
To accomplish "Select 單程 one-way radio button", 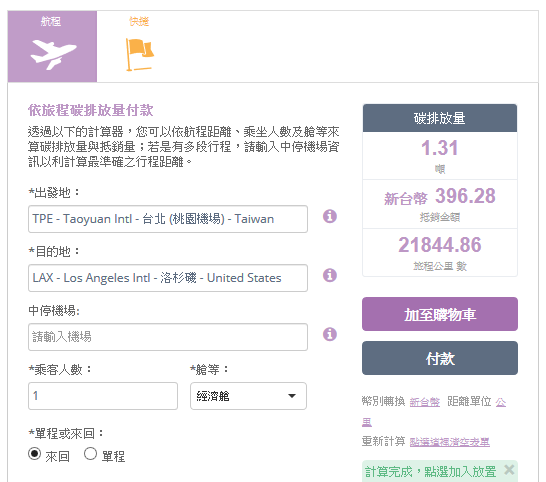I will [90, 454].
